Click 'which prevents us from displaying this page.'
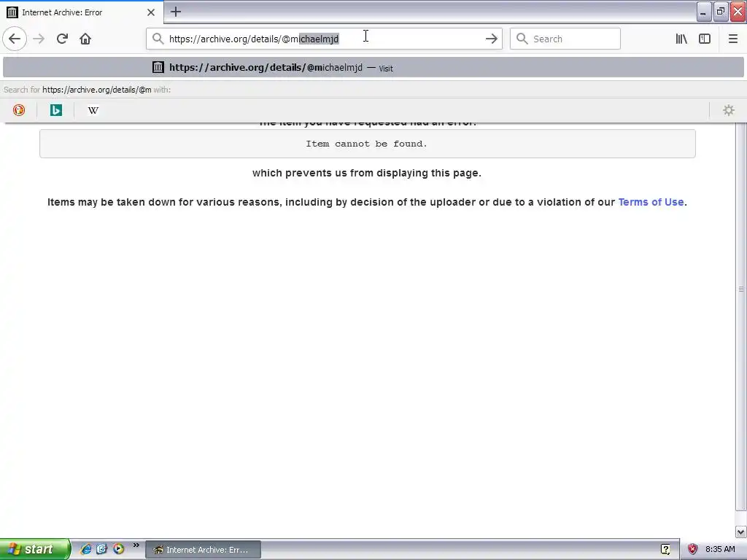747x560 pixels. 367,173
